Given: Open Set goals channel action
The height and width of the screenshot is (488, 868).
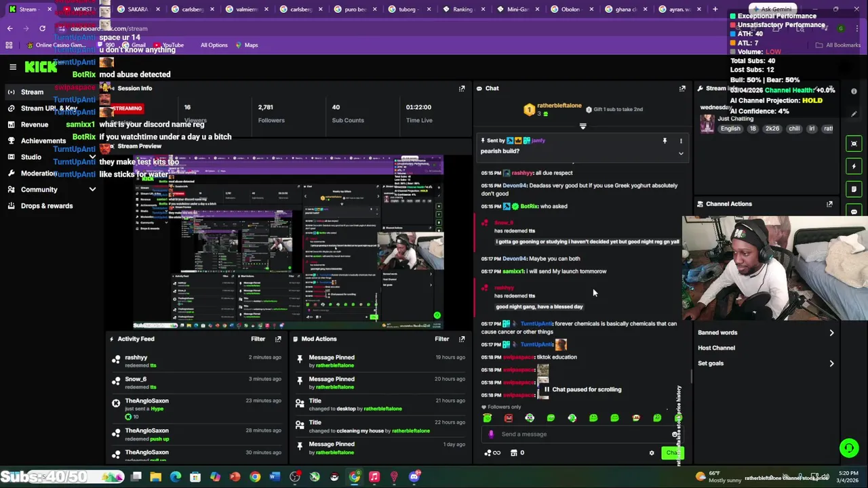Looking at the screenshot, I should click(766, 363).
